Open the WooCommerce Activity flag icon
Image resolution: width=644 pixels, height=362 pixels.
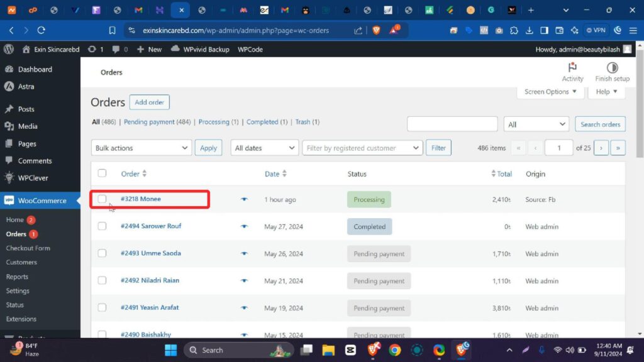[572, 68]
